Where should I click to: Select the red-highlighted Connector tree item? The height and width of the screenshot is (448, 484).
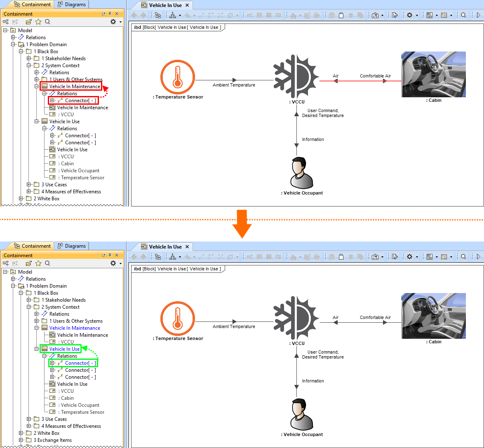(80, 101)
